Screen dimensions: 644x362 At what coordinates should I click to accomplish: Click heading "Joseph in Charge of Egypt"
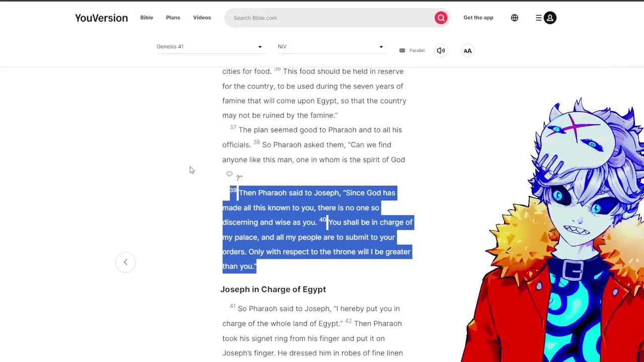point(273,289)
